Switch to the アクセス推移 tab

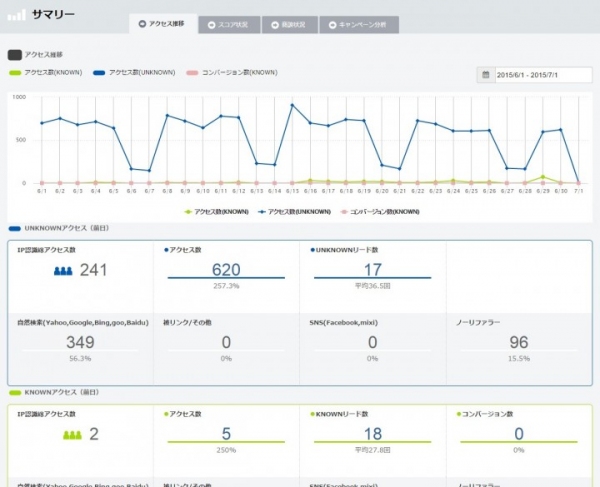pos(163,24)
